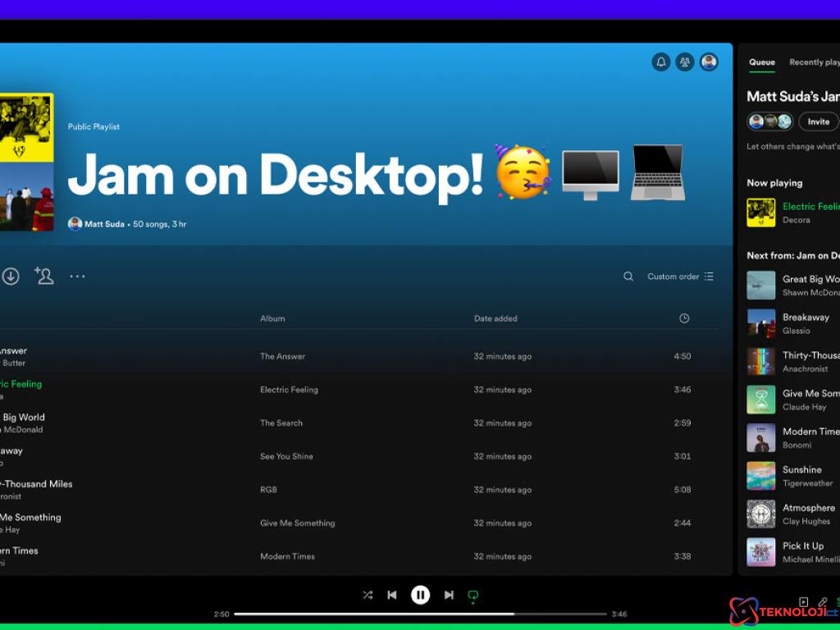Screen dimensions: 840x630
Task: Open the Now Playing view icon
Action: tap(804, 602)
